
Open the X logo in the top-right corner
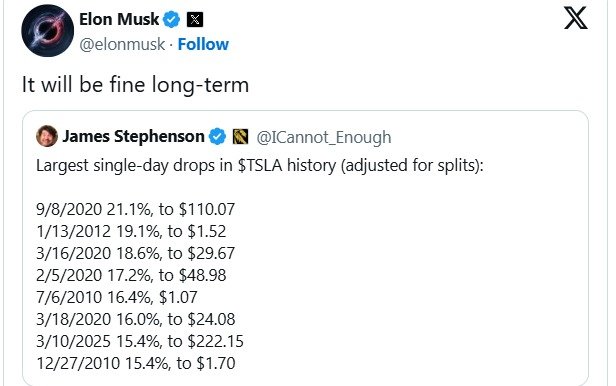coord(576,18)
